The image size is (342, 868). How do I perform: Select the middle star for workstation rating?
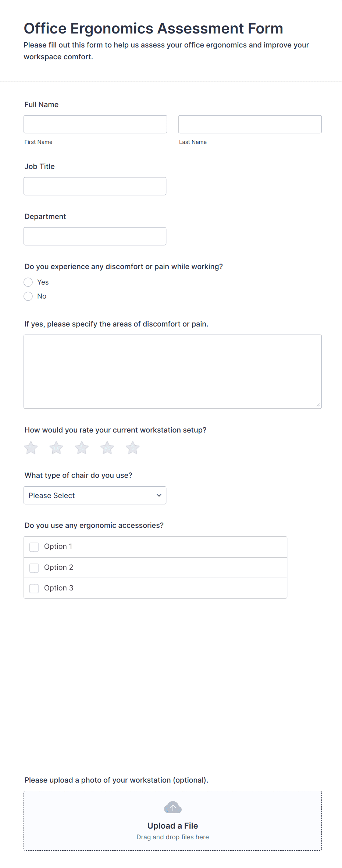coord(82,448)
